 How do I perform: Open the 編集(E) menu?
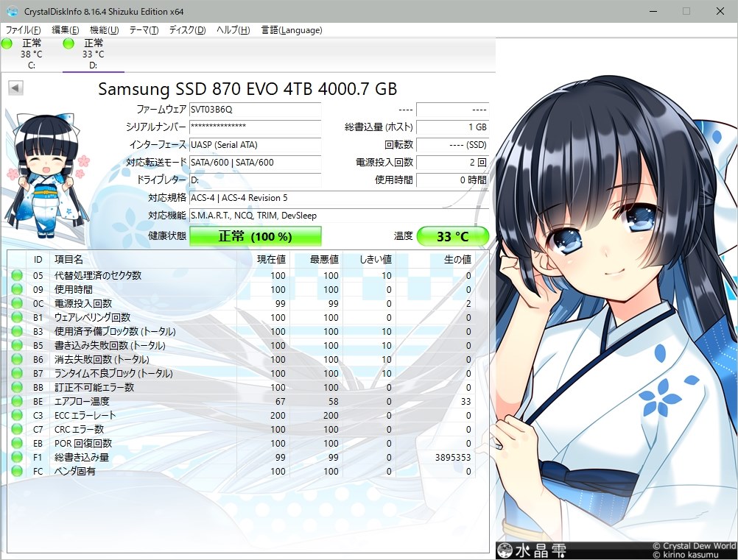click(x=65, y=30)
